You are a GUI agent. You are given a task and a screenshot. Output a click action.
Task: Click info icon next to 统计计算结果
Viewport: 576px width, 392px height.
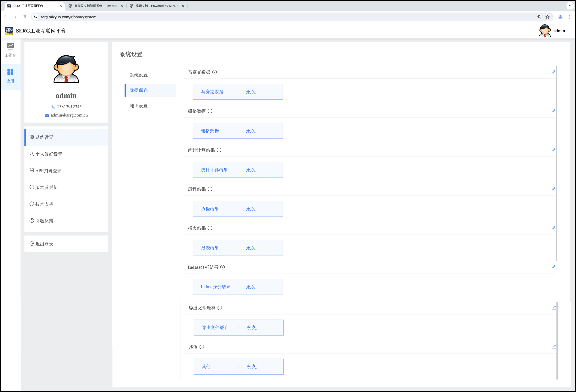coord(219,150)
